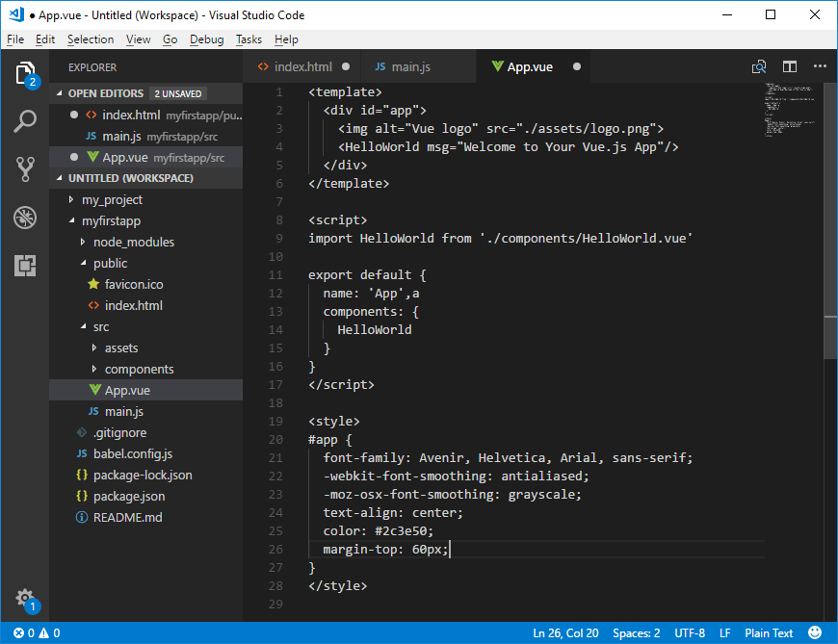Open package-lock.json in file tree

point(145,475)
